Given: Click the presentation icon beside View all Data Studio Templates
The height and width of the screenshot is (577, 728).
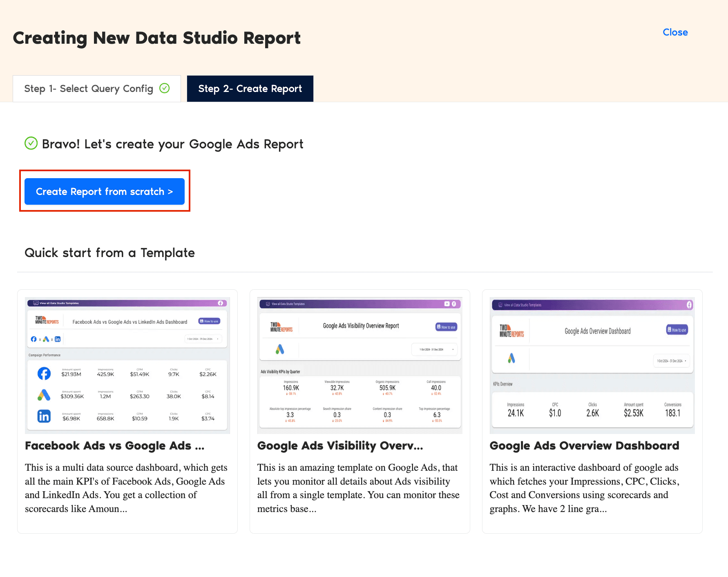Looking at the screenshot, I should point(36,303).
